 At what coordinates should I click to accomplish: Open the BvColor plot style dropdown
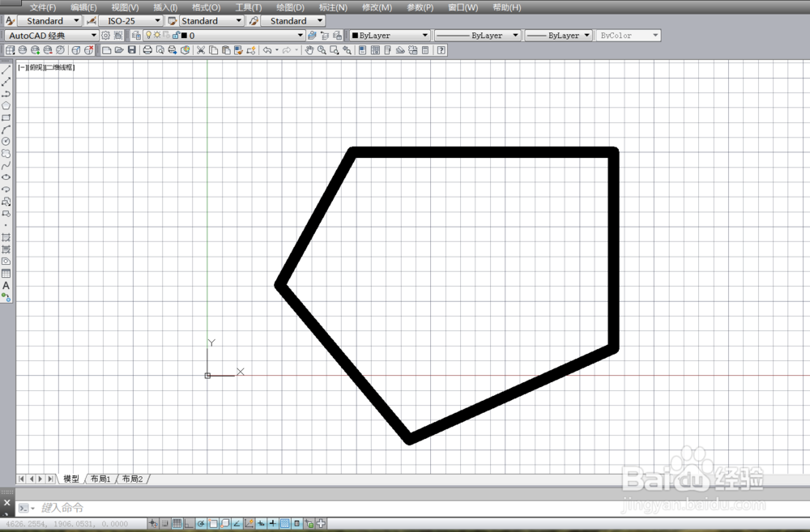click(629, 35)
